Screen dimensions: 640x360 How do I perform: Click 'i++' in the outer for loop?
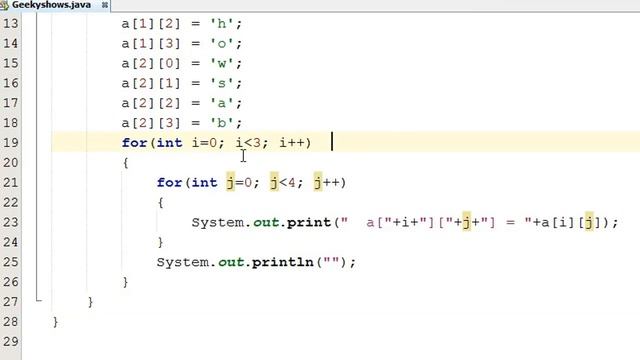point(292,143)
